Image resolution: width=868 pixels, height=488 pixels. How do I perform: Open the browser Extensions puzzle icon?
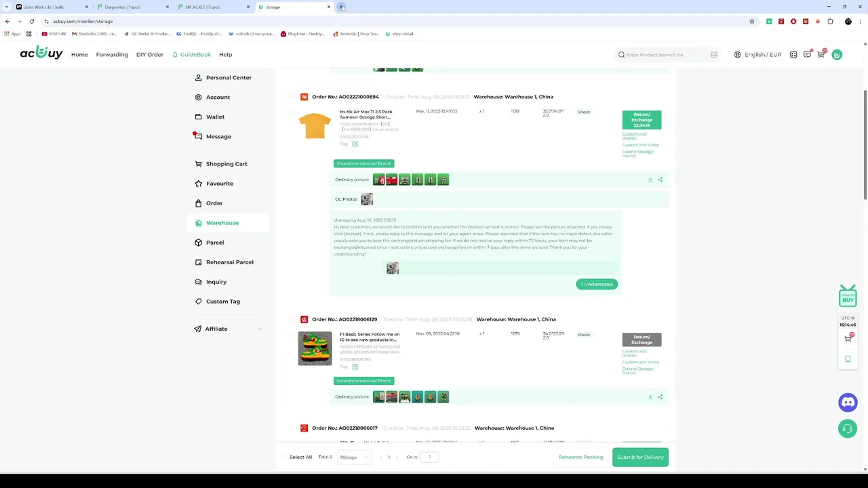(831, 21)
